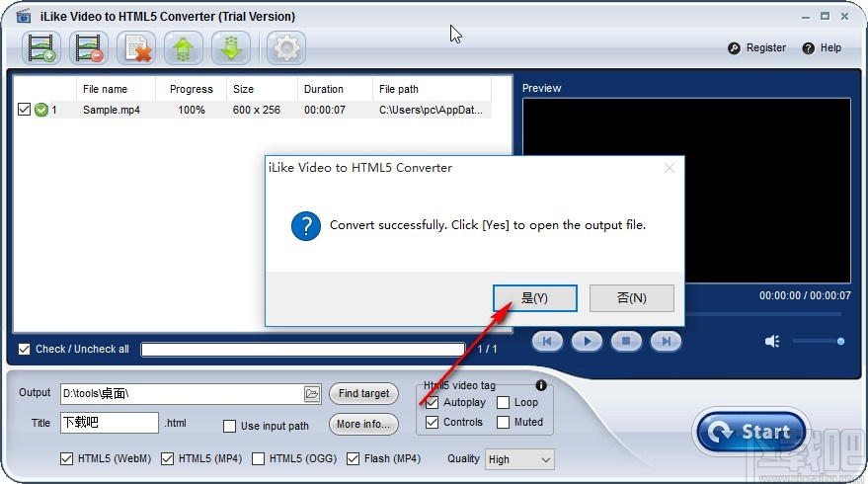Adjust the volume slider
This screenshot has width=868, height=484.
(x=819, y=341)
